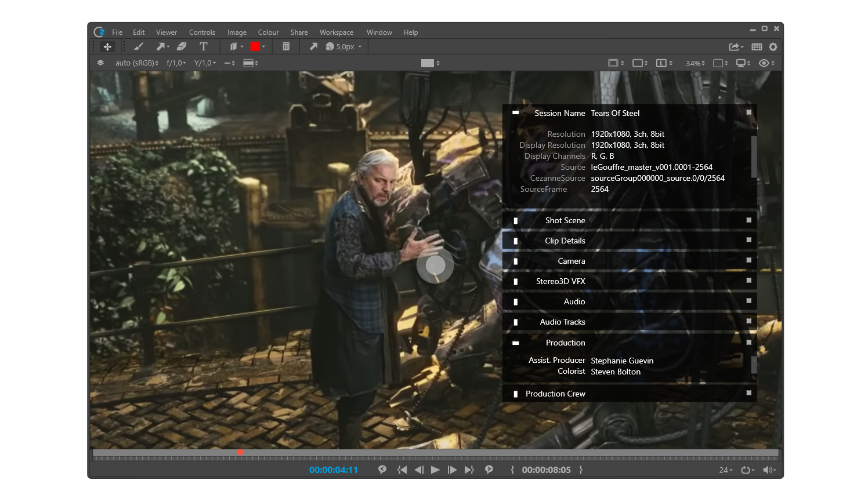Open the colour swatch dropdown arrow
The height and width of the screenshot is (502, 868).
[x=264, y=46]
